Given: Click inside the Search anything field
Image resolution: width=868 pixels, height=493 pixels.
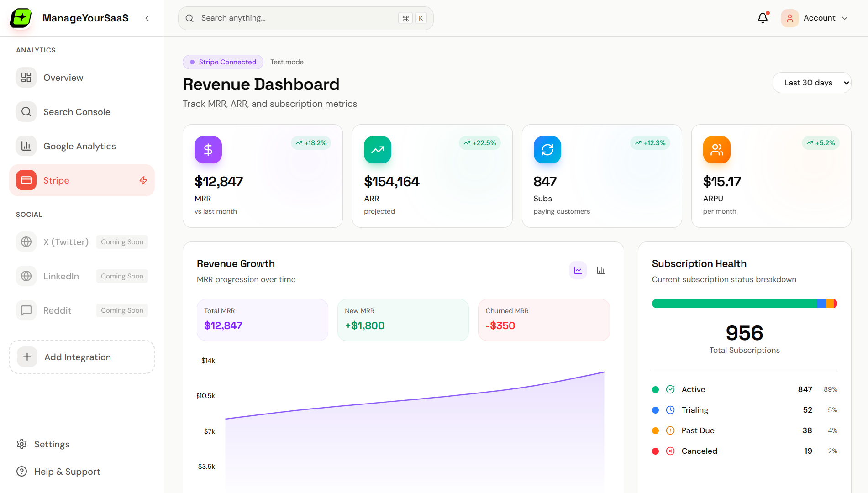Looking at the screenshot, I should click(274, 18).
